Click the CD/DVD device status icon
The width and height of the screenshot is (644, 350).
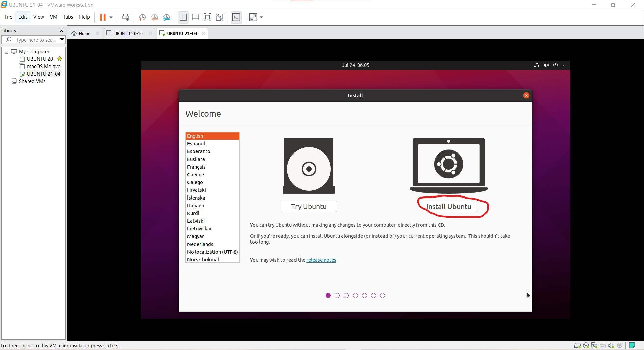point(586,345)
